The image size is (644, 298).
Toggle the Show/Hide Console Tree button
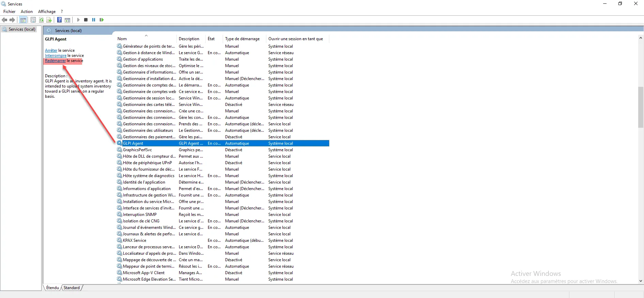[x=23, y=20]
